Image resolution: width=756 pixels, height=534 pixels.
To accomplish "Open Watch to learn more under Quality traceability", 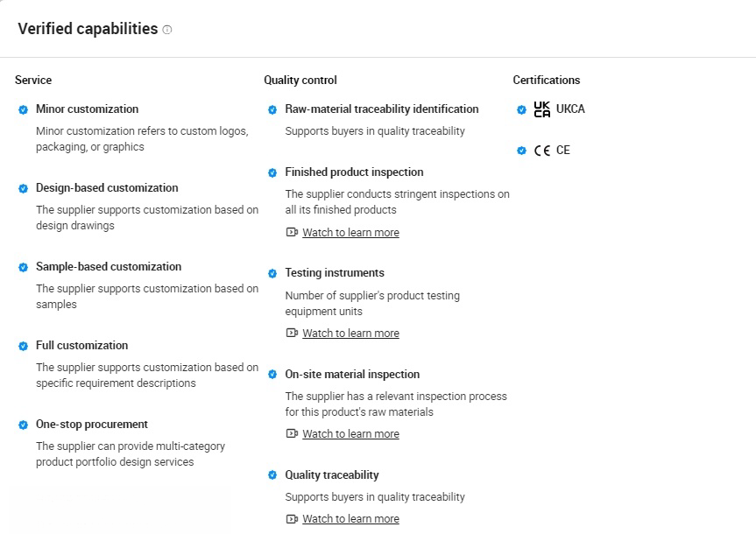I will [x=350, y=519].
